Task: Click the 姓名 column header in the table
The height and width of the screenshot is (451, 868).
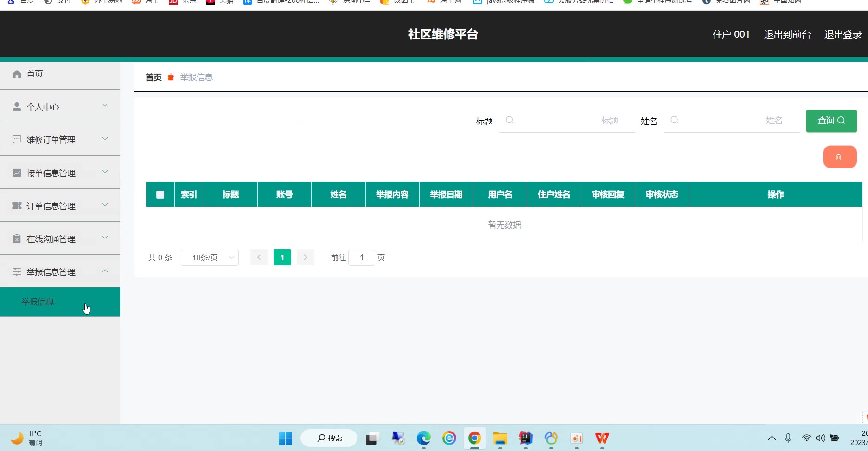Action: click(338, 194)
